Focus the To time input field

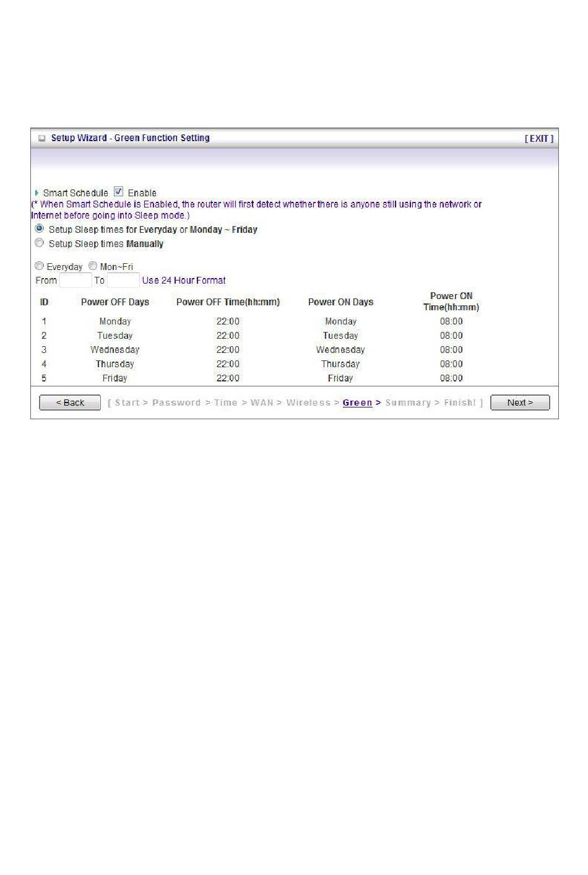123,281
